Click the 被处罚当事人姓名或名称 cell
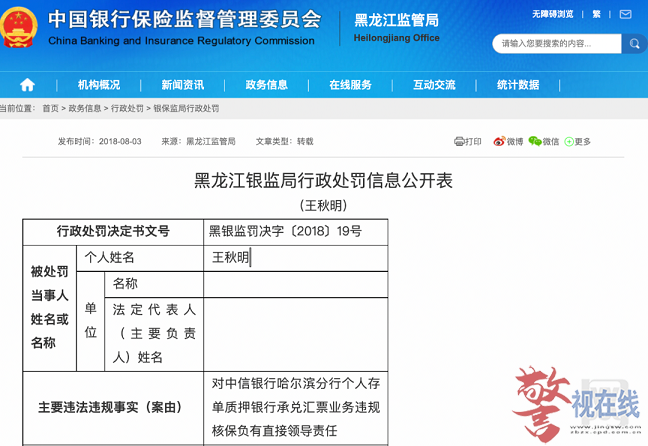Screen dimensions: 648x446 coord(50,308)
